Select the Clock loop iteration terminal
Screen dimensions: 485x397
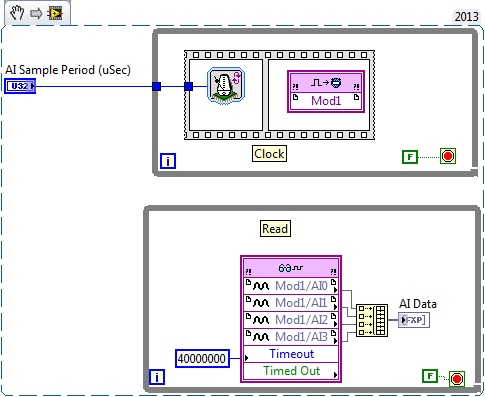168,161
